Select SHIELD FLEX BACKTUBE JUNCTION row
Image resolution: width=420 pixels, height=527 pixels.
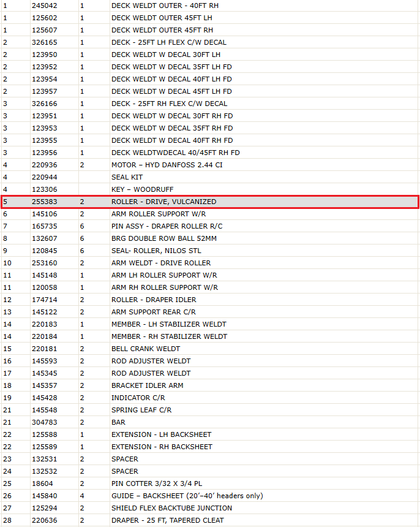pyautogui.click(x=210, y=508)
